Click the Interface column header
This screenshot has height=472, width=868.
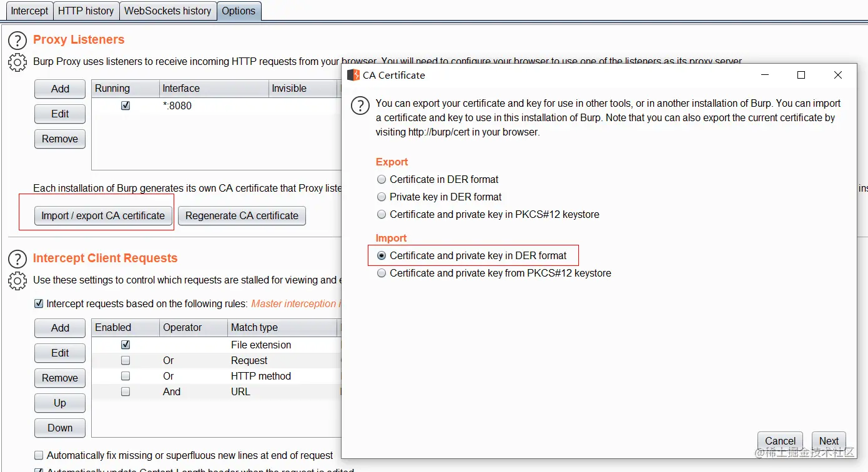[x=214, y=89]
